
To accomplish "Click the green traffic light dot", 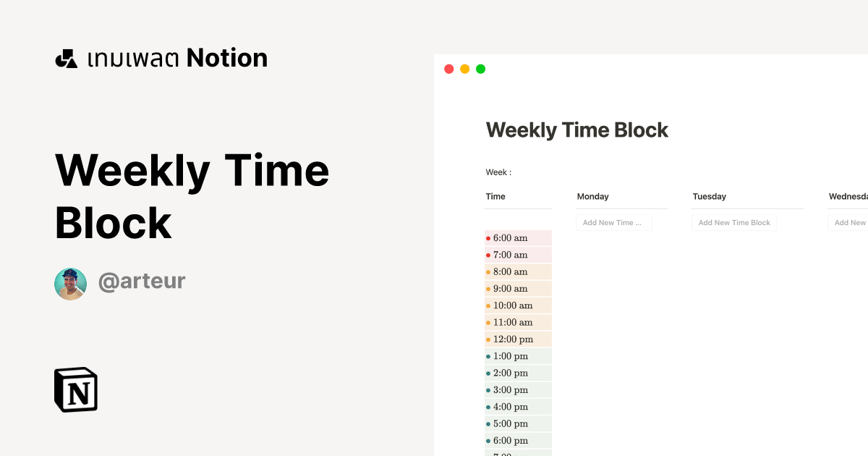I will [x=480, y=69].
